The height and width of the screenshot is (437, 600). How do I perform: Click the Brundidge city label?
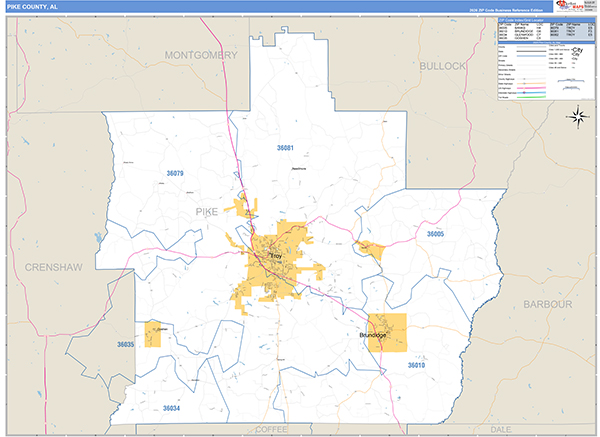[x=373, y=335]
